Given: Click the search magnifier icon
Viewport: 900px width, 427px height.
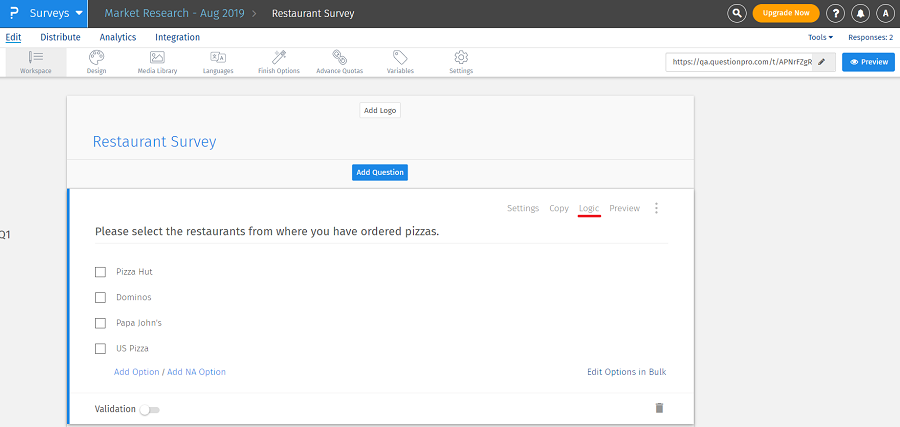Looking at the screenshot, I should [x=737, y=13].
